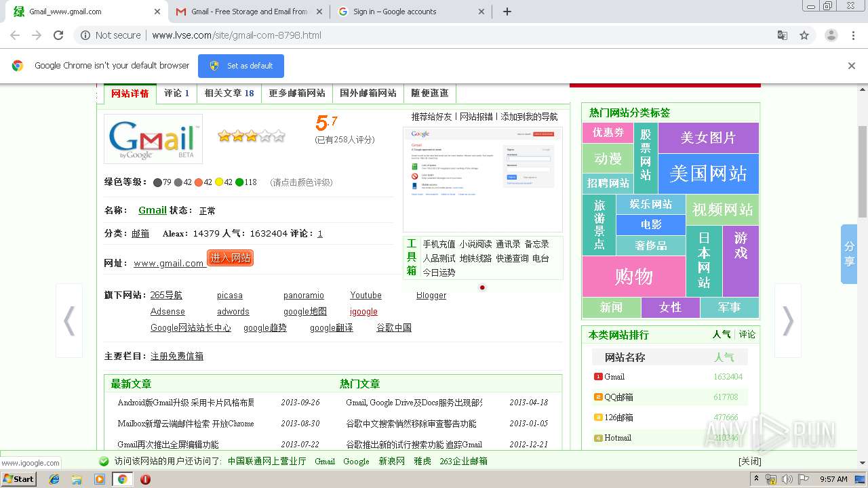Open the 更多邮箱网站 tab

tap(297, 94)
